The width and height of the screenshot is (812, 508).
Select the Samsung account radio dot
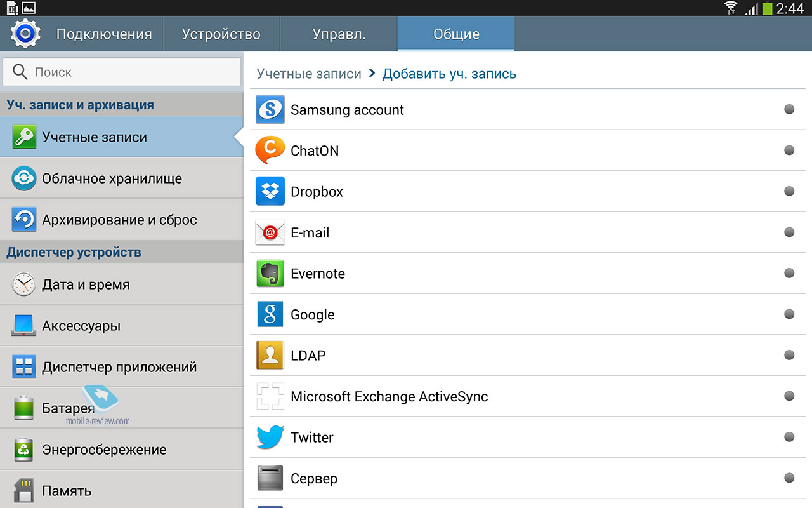(789, 109)
